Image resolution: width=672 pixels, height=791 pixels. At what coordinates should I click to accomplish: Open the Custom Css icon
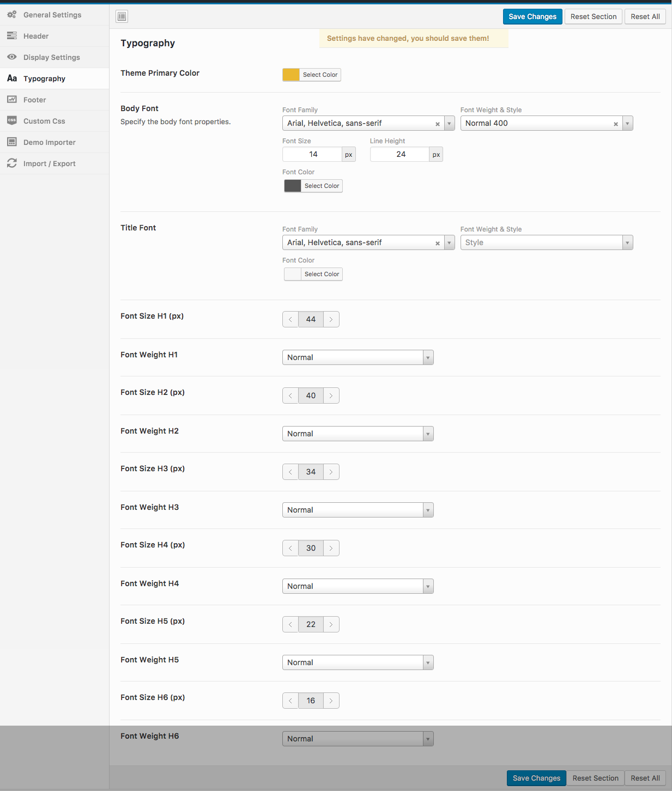(x=11, y=120)
